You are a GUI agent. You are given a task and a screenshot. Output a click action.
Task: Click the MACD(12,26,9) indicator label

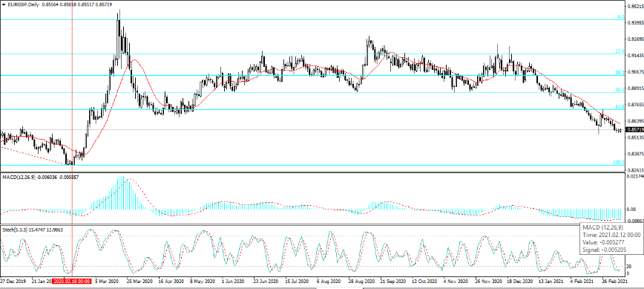[x=18, y=177]
